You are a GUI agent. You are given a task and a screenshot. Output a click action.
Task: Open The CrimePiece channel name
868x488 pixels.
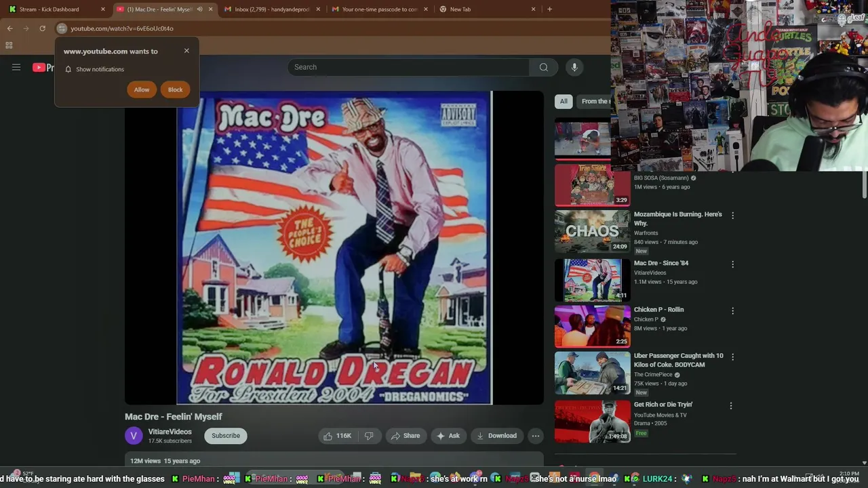click(653, 375)
